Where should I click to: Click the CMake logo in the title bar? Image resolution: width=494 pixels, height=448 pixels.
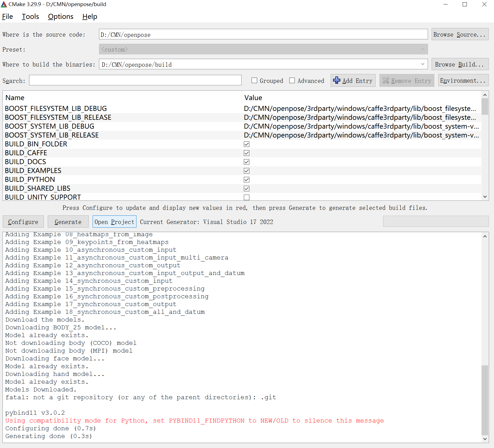coord(4,4)
